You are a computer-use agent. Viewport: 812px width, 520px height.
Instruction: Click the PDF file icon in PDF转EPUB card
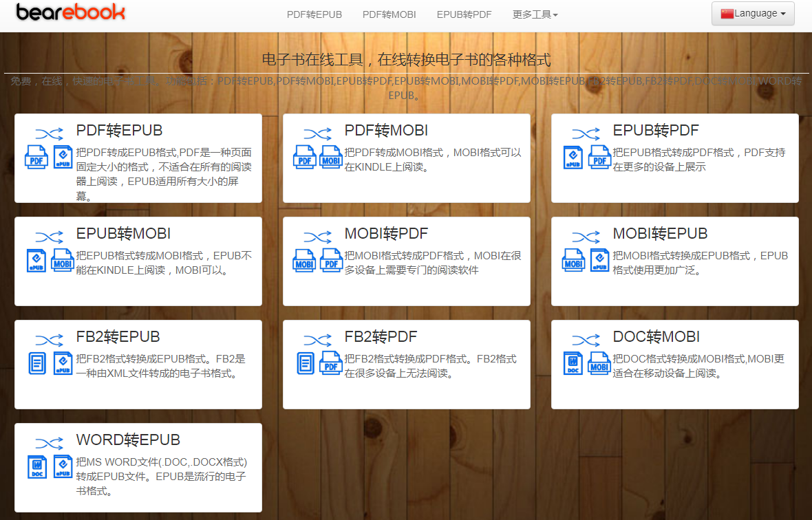pyautogui.click(x=36, y=157)
